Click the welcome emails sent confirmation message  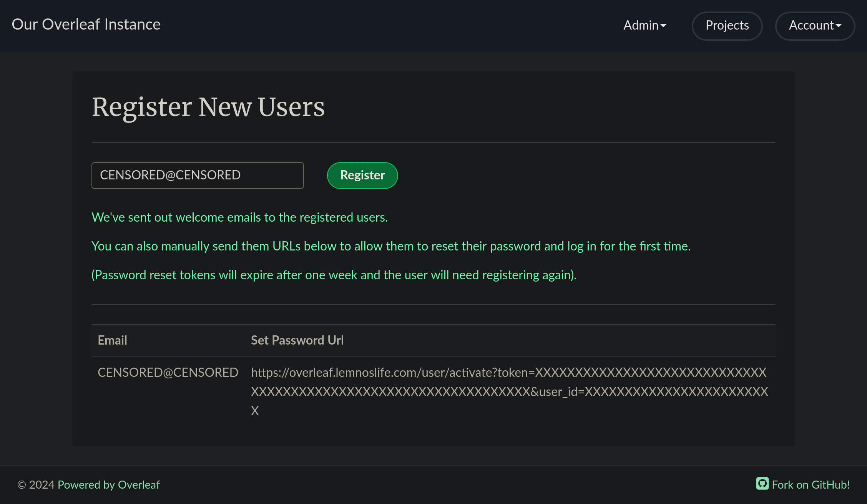[239, 217]
